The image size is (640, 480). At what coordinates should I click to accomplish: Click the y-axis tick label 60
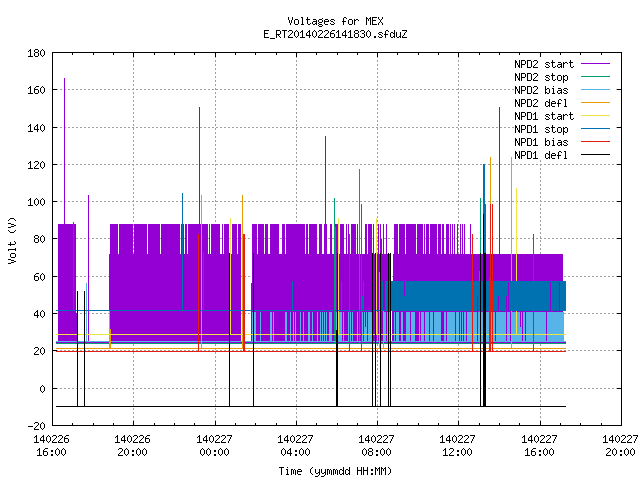point(39,277)
